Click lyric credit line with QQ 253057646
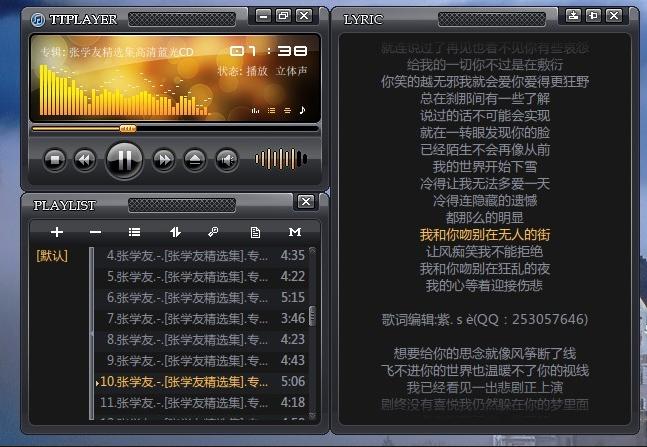Viewport: 647px width, 447px height. pyautogui.click(x=485, y=319)
